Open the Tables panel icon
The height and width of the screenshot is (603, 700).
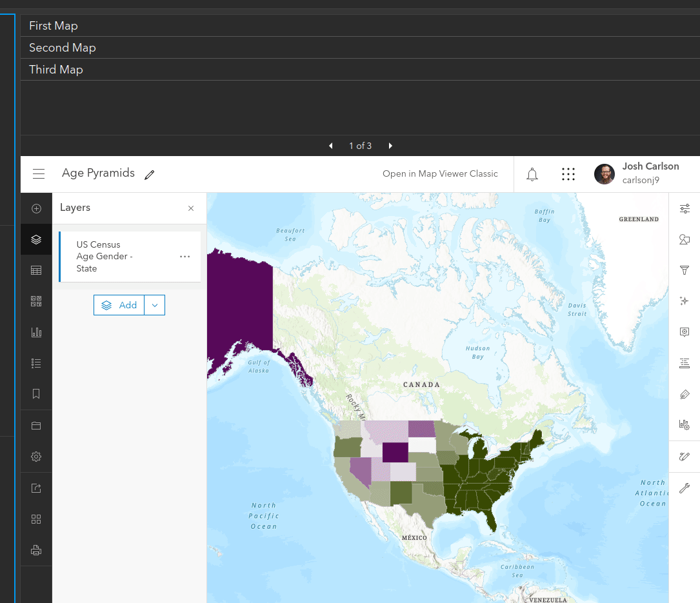(36, 271)
